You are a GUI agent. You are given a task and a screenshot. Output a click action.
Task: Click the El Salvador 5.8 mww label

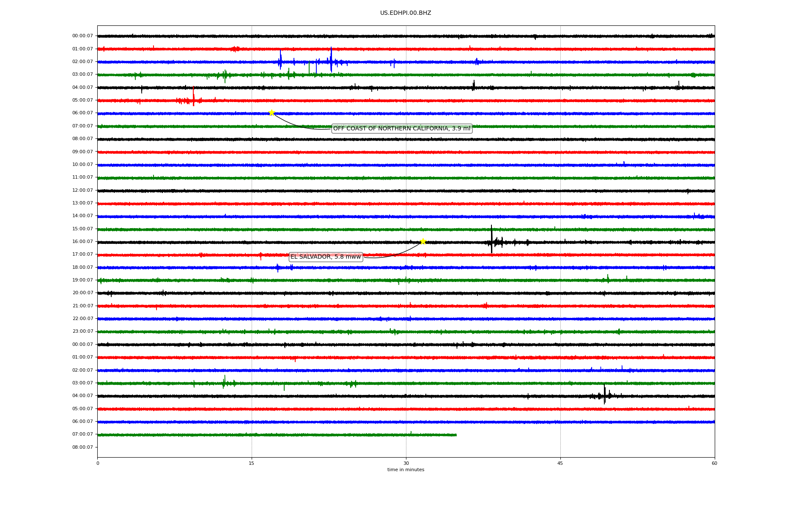[x=326, y=257]
